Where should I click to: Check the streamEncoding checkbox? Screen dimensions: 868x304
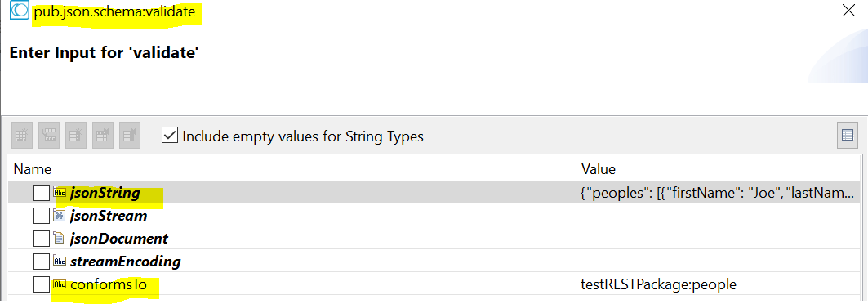click(x=42, y=262)
